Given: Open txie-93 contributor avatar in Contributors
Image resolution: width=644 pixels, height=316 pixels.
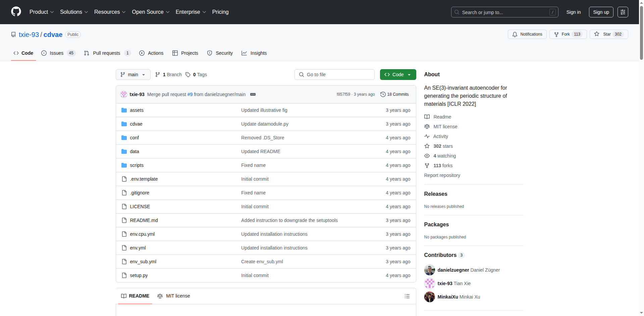Looking at the screenshot, I should [x=430, y=283].
